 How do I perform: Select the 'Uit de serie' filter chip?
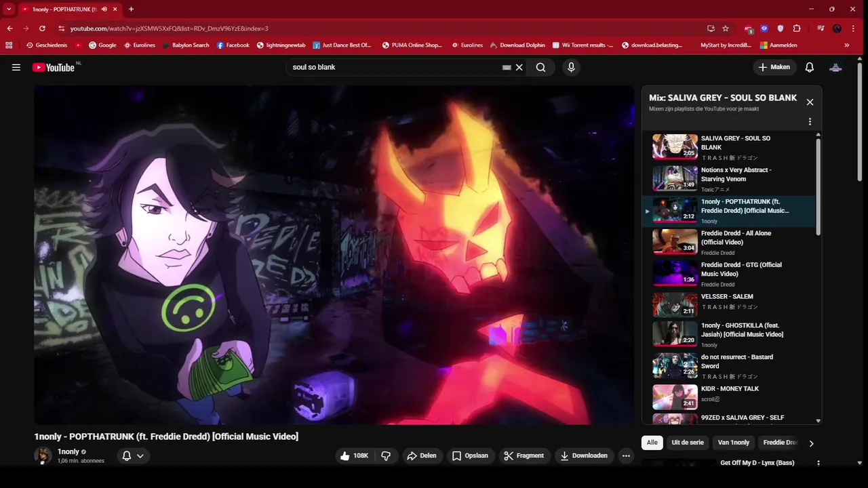tap(688, 443)
